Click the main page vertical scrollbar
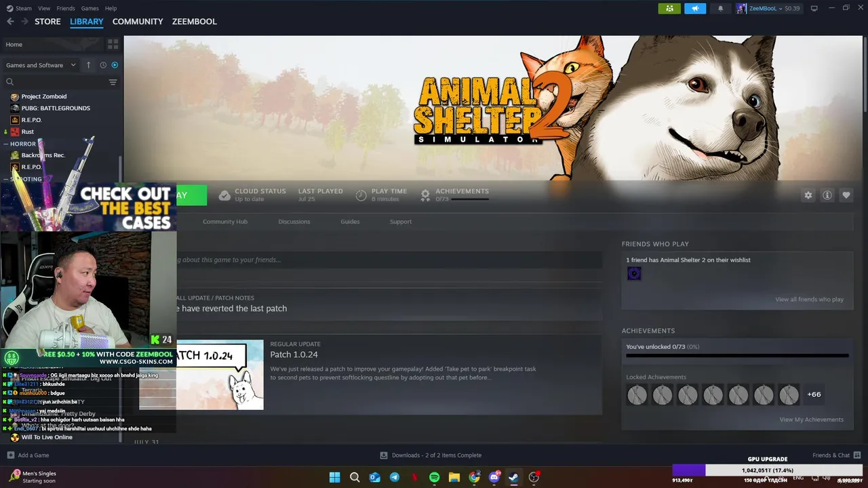This screenshot has height=488, width=868. point(865,75)
